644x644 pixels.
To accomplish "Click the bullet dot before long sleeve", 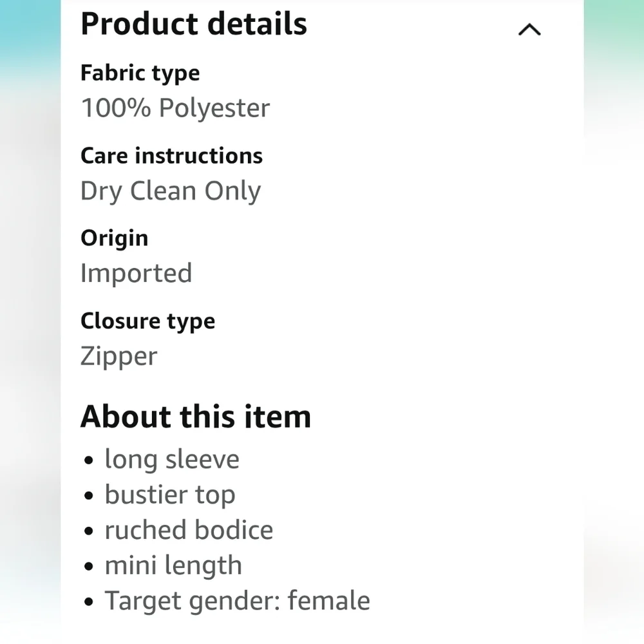I will pos(89,462).
